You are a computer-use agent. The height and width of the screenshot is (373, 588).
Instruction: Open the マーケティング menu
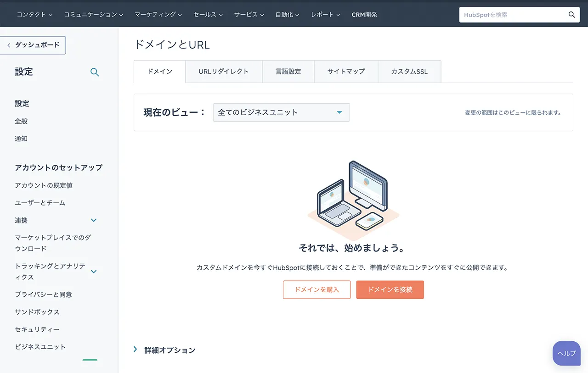(158, 15)
